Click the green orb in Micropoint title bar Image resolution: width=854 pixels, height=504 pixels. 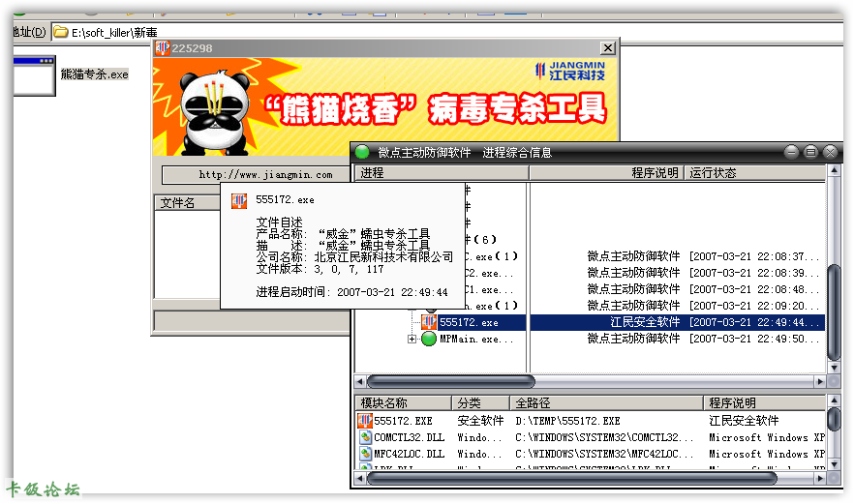pos(362,152)
